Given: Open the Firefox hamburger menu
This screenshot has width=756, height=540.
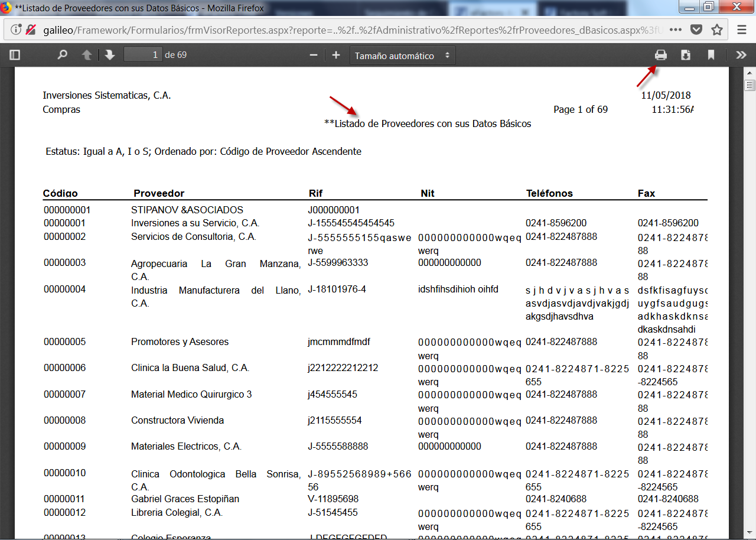Looking at the screenshot, I should pyautogui.click(x=742, y=30).
